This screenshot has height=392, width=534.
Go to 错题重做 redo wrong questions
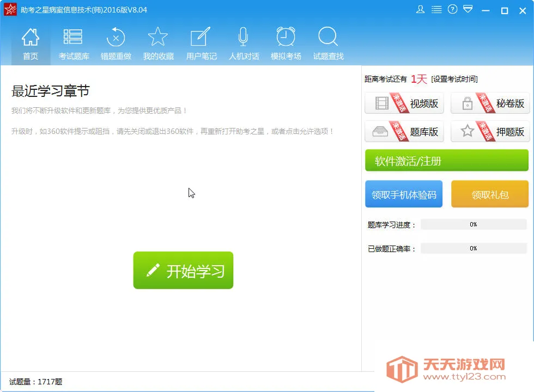pos(116,44)
